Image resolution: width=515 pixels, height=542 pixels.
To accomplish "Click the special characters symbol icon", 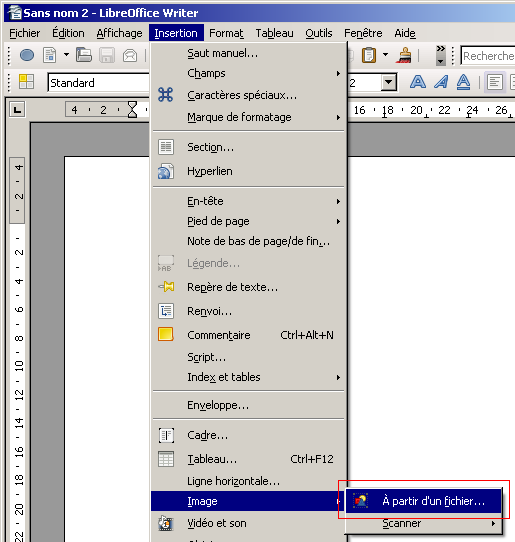I will click(x=166, y=95).
